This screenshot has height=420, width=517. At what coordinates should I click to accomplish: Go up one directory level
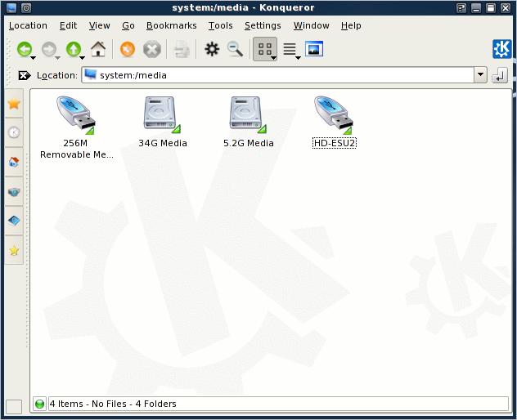pos(73,49)
